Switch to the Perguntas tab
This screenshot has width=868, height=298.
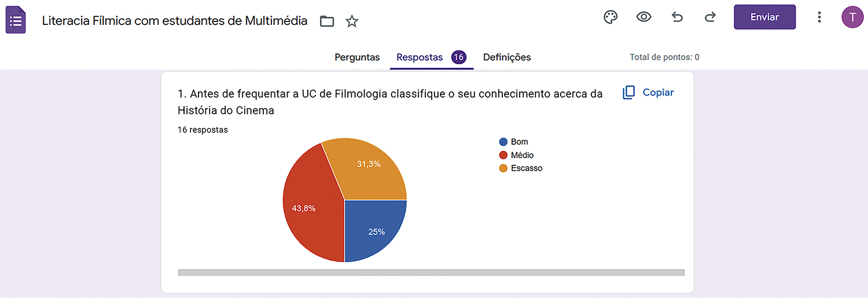357,57
